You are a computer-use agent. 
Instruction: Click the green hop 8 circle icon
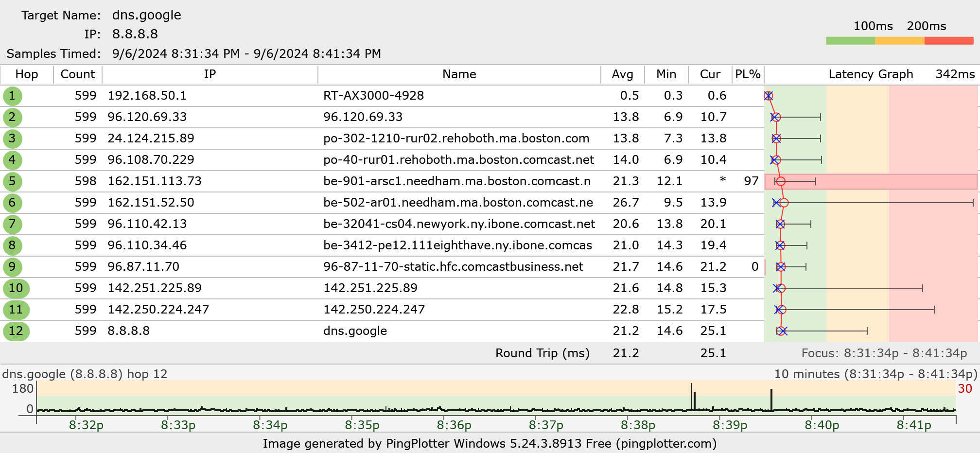click(12, 245)
